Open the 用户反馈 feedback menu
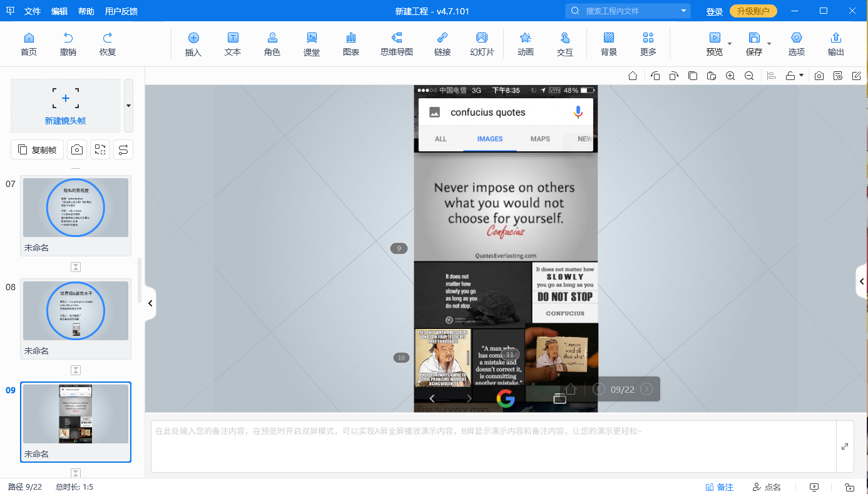868x494 pixels. [121, 11]
